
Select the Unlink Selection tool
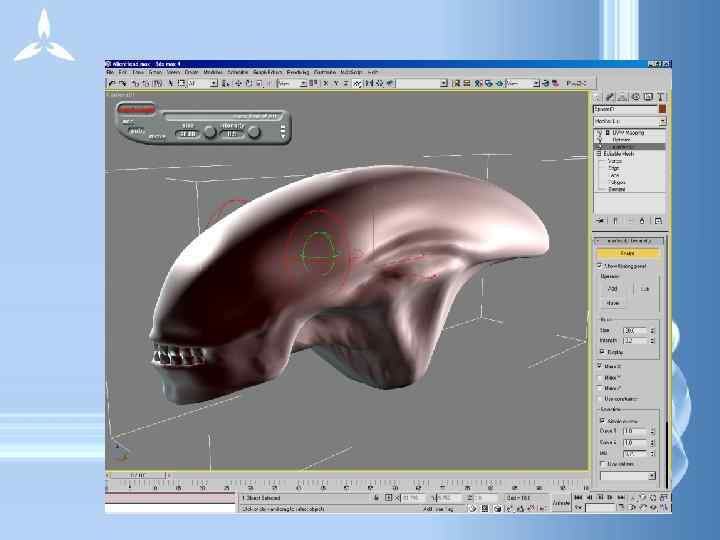pyautogui.click(x=146, y=84)
